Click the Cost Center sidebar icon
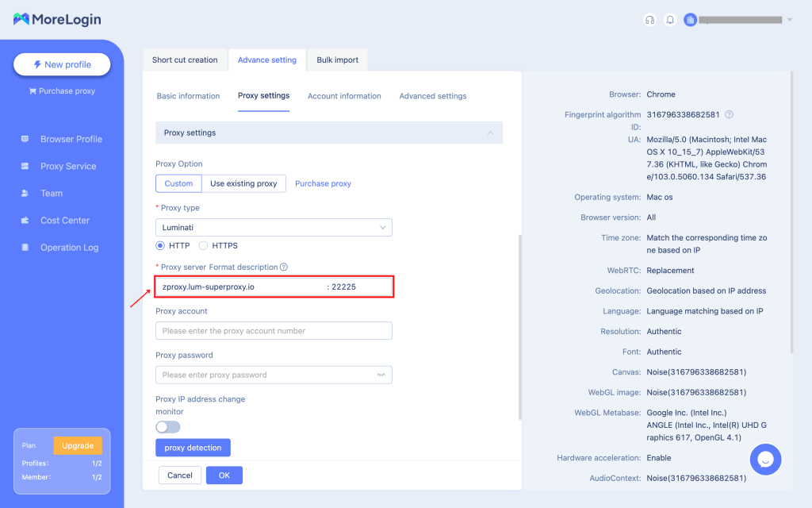The height and width of the screenshot is (508, 812). [25, 221]
